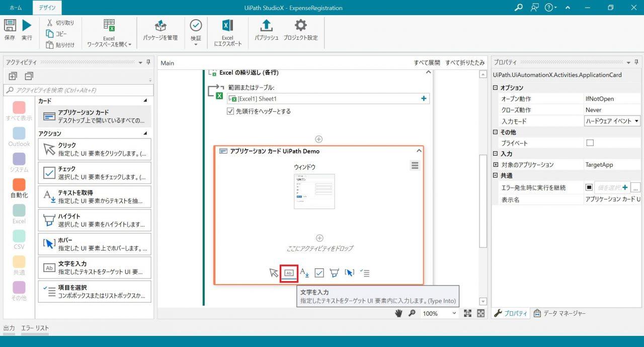Select 項目を選択 in the activities panel list
The image size is (644, 347).
tap(95, 291)
